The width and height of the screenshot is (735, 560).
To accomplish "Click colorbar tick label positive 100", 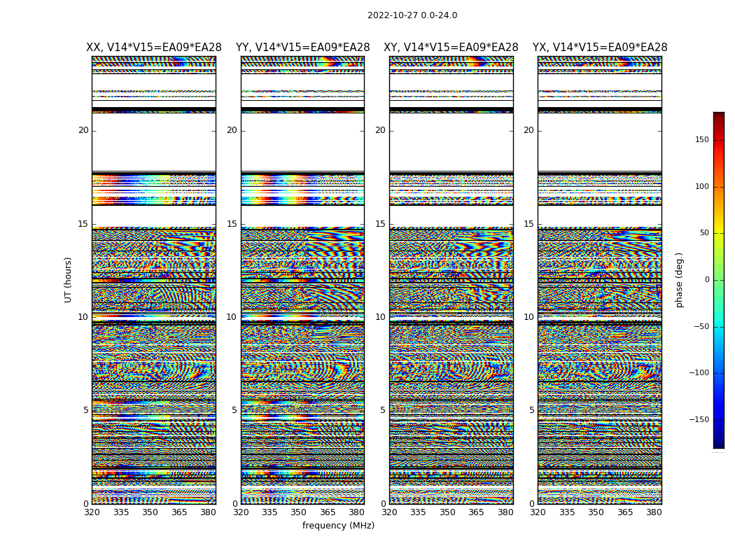I will (x=702, y=186).
